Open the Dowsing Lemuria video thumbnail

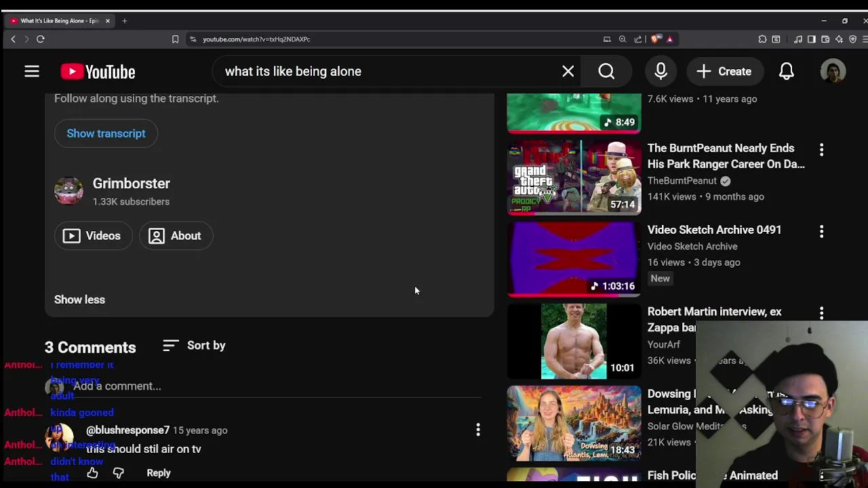[x=574, y=424]
